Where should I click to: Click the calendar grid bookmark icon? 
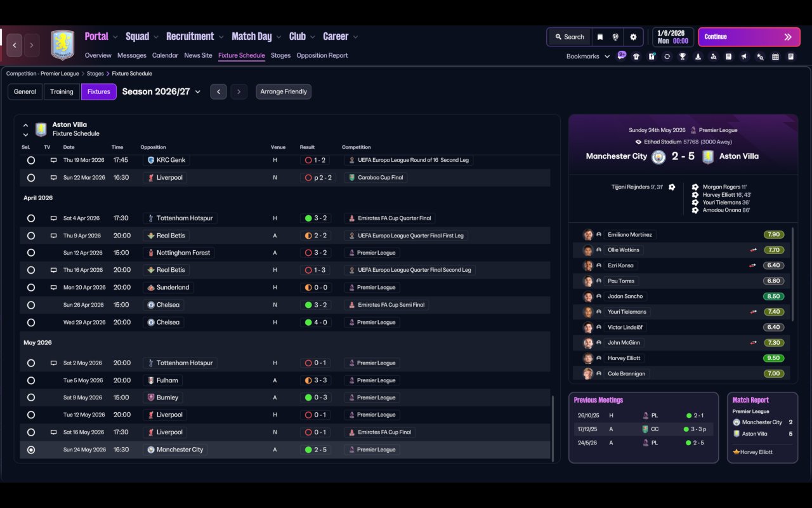coord(775,57)
